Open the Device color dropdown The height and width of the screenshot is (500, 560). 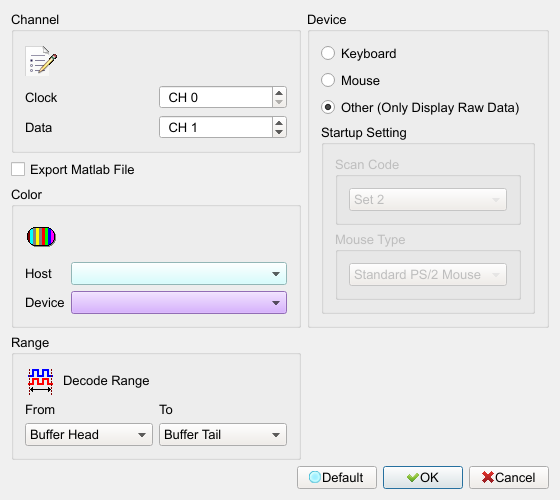[179, 303]
